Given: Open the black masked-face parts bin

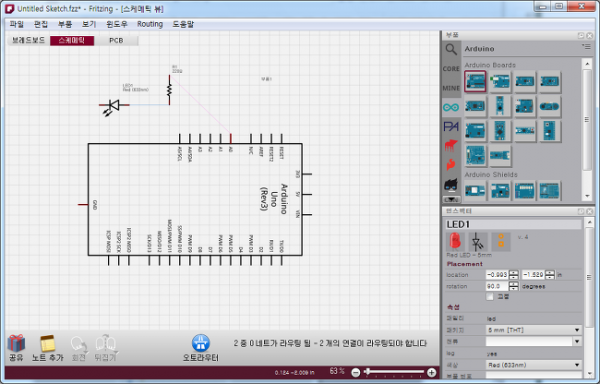Looking at the screenshot, I should click(451, 185).
